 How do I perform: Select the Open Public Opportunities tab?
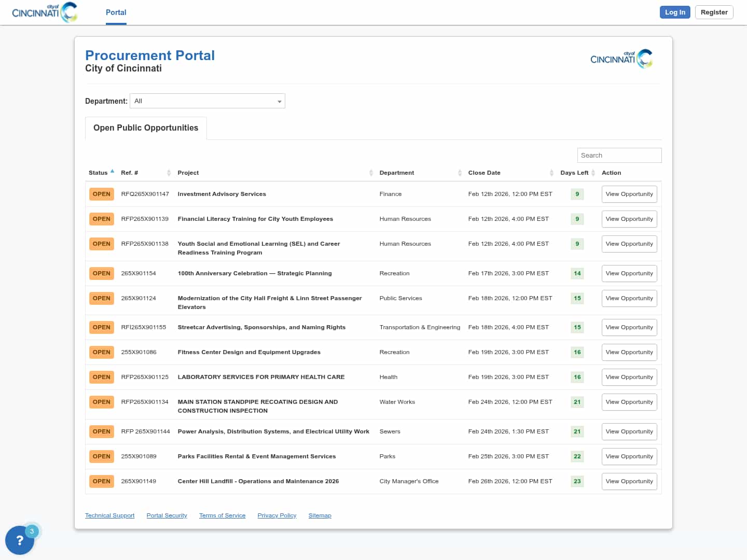[146, 128]
